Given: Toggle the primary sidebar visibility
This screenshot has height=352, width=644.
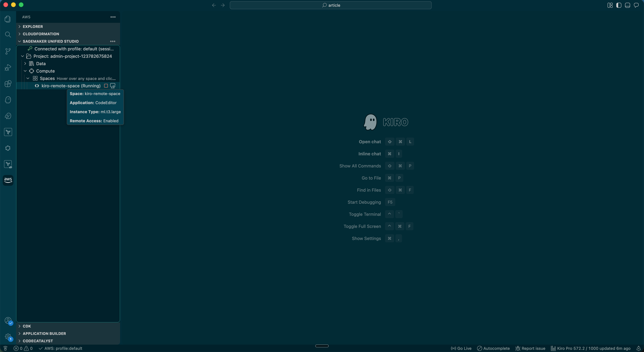Looking at the screenshot, I should pos(619,5).
